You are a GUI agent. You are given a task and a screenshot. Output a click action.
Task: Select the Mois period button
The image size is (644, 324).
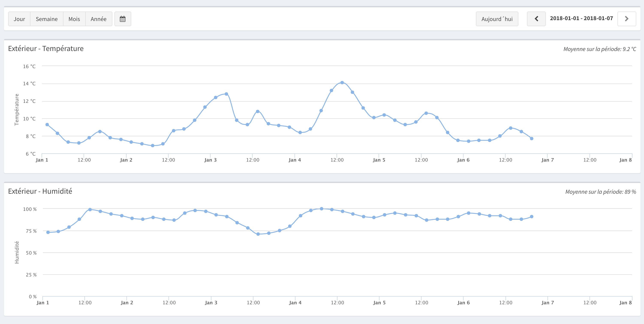click(74, 19)
